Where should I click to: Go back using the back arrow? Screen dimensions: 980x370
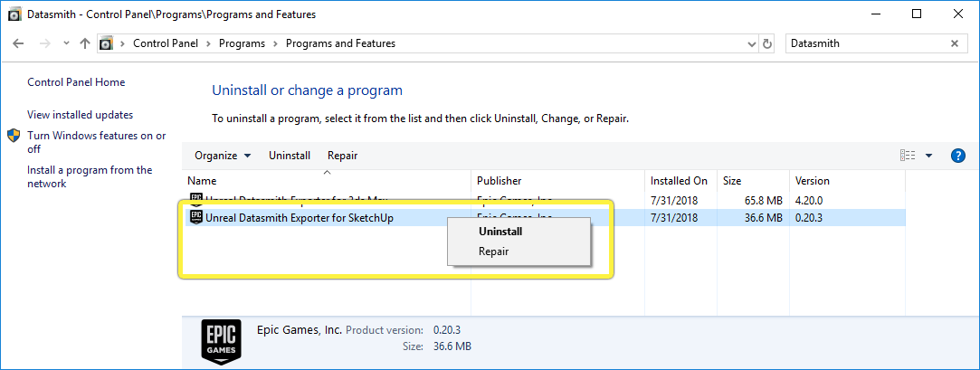point(17,43)
